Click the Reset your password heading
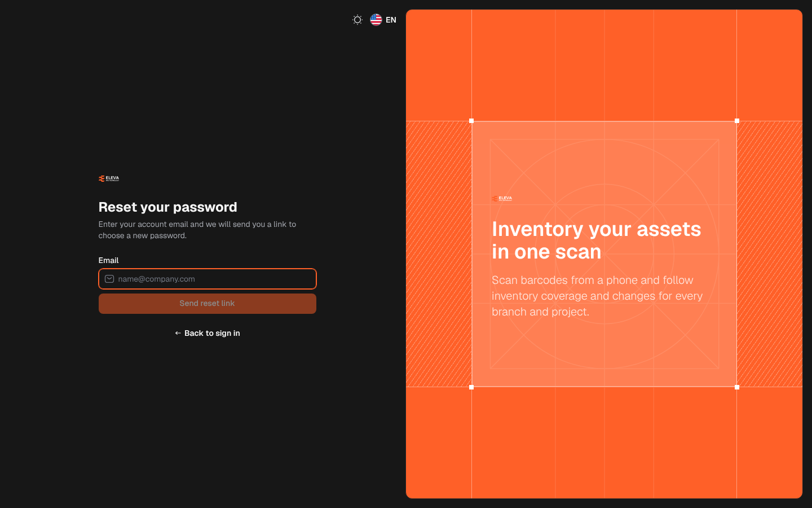 click(168, 207)
